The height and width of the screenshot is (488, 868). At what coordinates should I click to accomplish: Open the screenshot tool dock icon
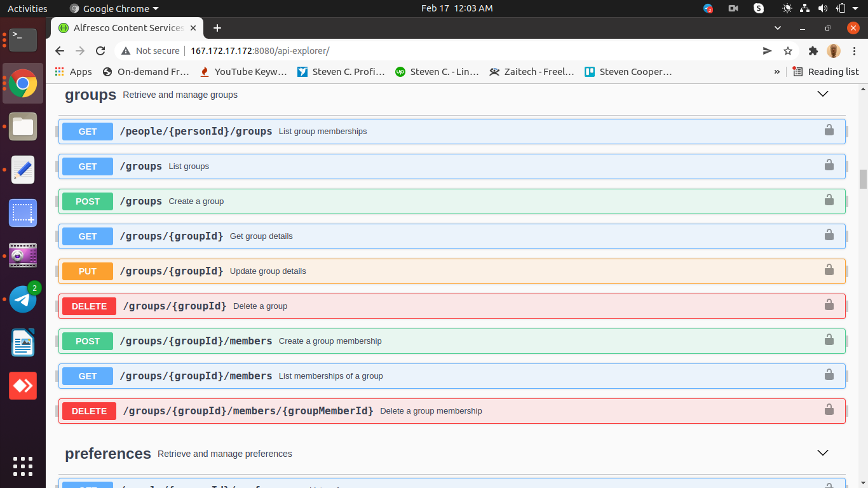[23, 213]
